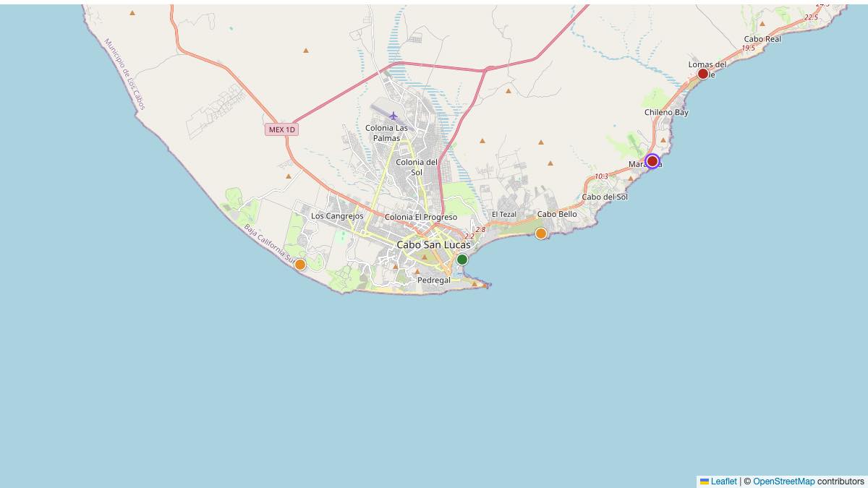Image resolution: width=868 pixels, height=488 pixels.
Task: Click the Cabo San Lucas city label
Action: pyautogui.click(x=433, y=245)
